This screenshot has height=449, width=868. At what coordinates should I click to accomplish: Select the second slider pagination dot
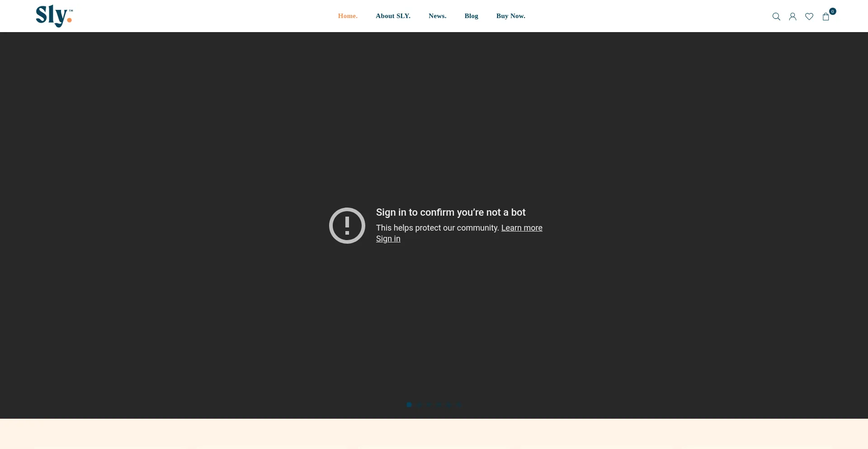pyautogui.click(x=419, y=405)
